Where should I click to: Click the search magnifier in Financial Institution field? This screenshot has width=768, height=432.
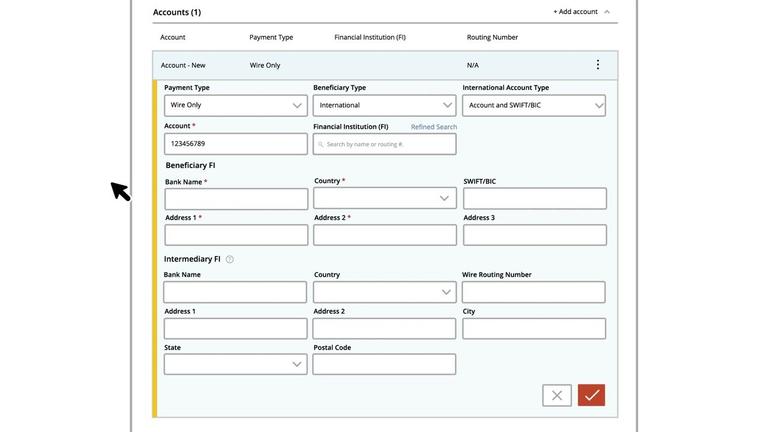click(x=321, y=144)
